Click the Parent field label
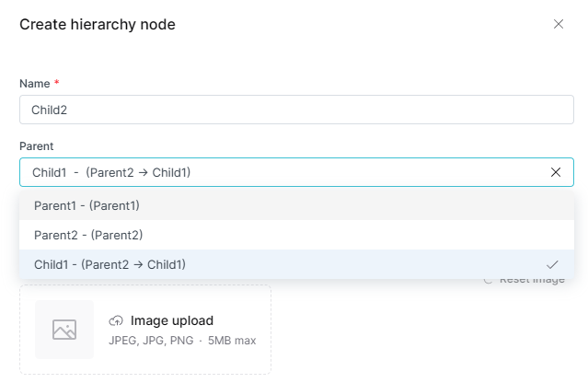Viewport: 588px width, 383px height. (x=37, y=145)
